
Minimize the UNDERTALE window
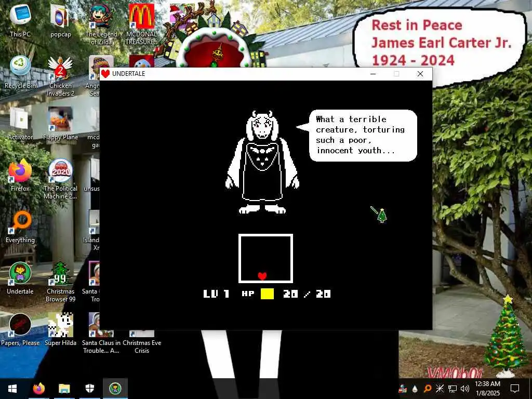pos(373,74)
